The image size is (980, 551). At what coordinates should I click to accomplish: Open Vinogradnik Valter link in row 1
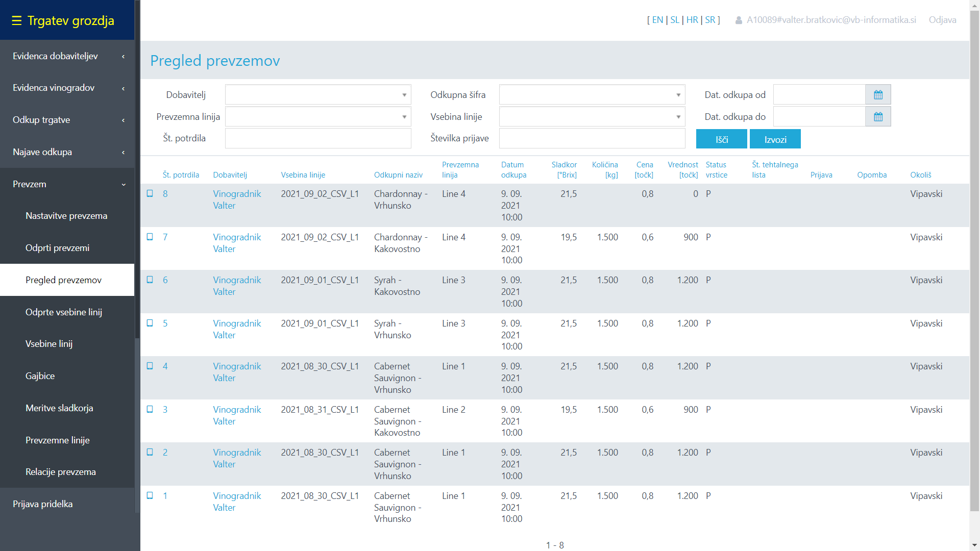pos(237,502)
